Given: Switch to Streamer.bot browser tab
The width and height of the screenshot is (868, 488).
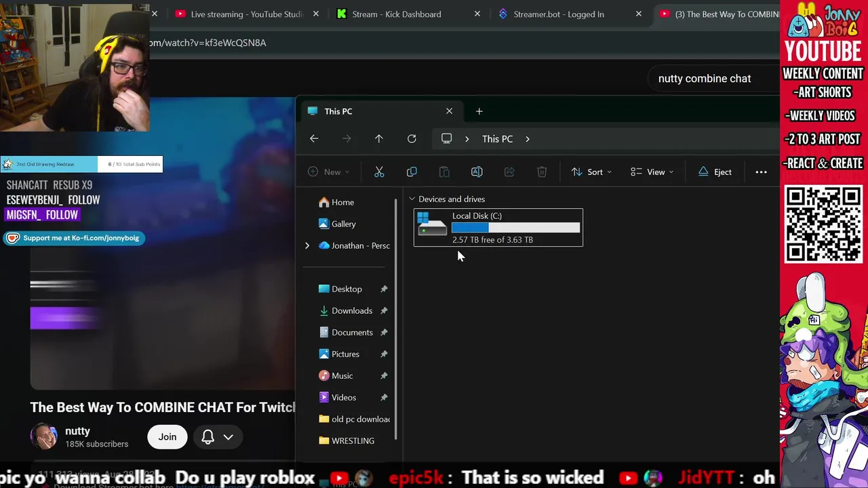Looking at the screenshot, I should pyautogui.click(x=558, y=14).
